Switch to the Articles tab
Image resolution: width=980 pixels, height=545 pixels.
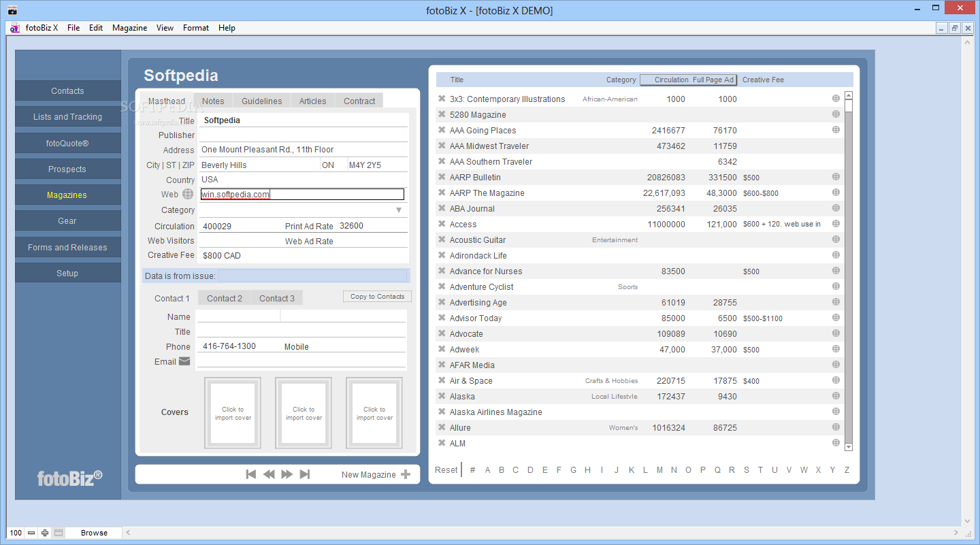coord(313,101)
